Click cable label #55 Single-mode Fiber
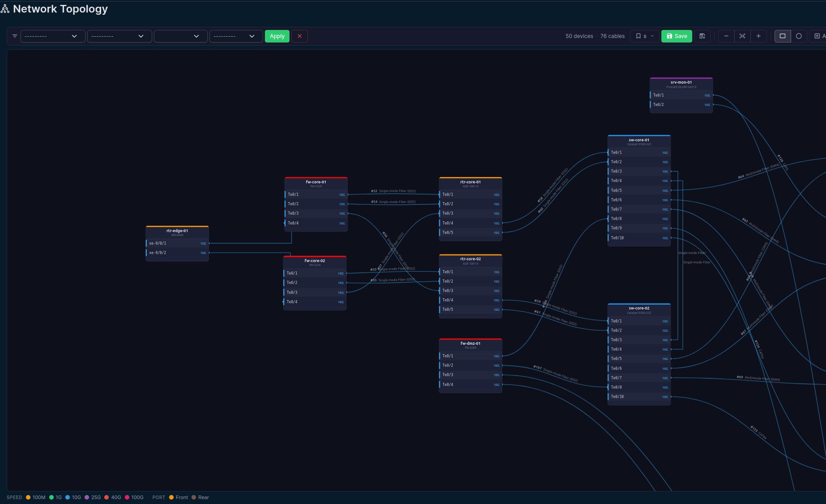 [392, 280]
